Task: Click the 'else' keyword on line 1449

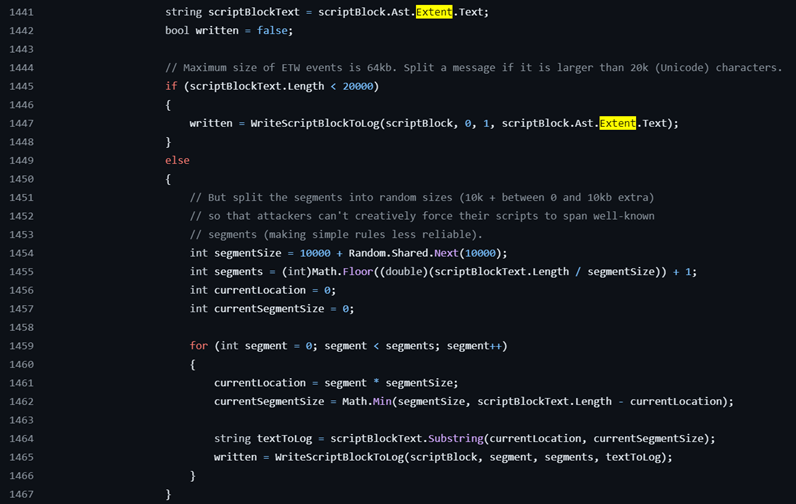Action: (x=177, y=160)
